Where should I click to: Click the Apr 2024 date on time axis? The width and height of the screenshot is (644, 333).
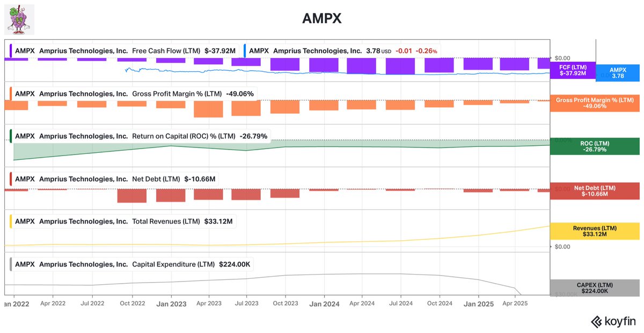(x=362, y=303)
